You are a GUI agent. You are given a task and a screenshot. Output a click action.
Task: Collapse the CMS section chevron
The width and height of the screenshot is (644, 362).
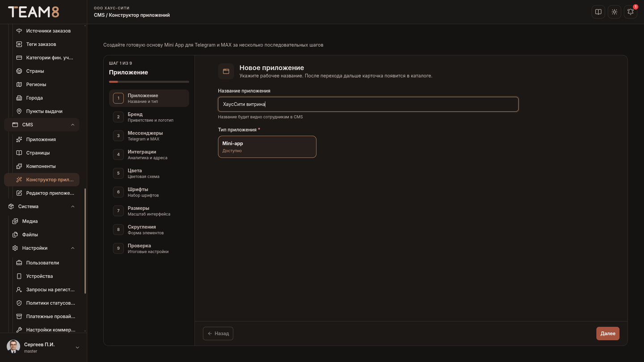(73, 125)
